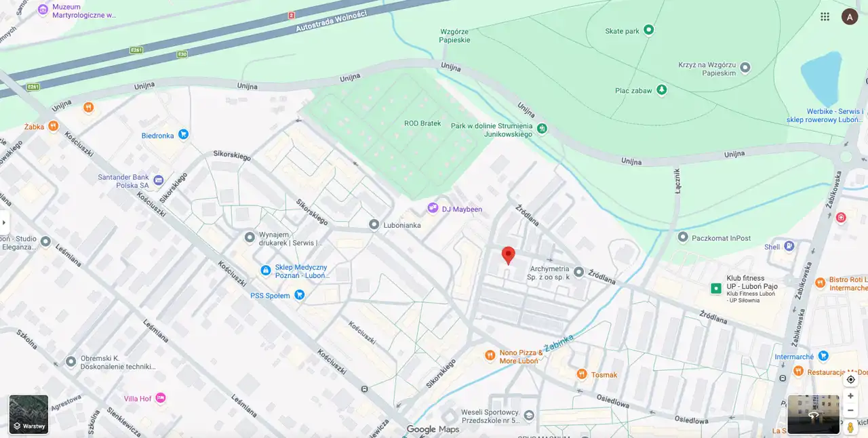Open the Google apps grid
Image resolution: width=868 pixels, height=438 pixels.
(825, 16)
